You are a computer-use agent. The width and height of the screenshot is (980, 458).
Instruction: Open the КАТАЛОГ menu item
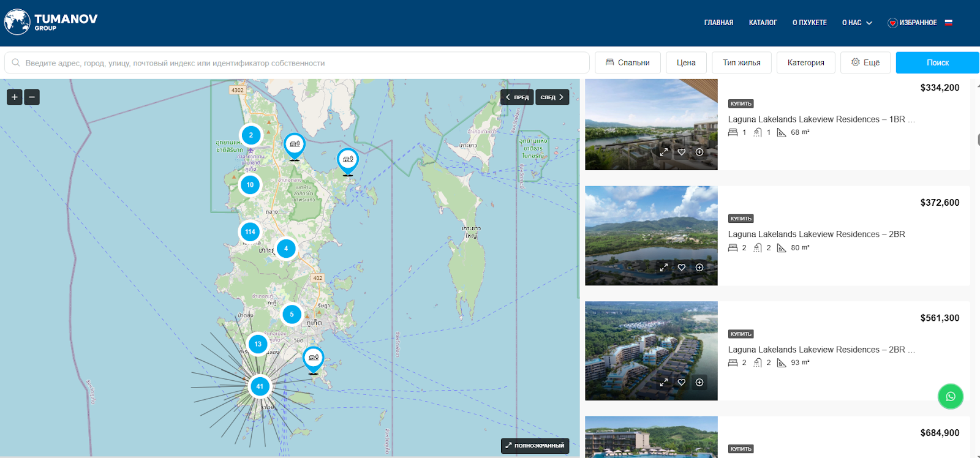[763, 23]
